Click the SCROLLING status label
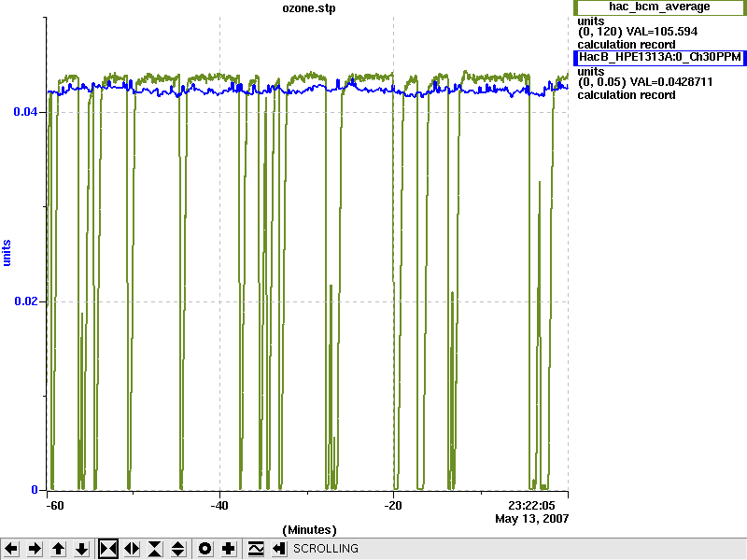This screenshot has height=560, width=747. tap(325, 549)
